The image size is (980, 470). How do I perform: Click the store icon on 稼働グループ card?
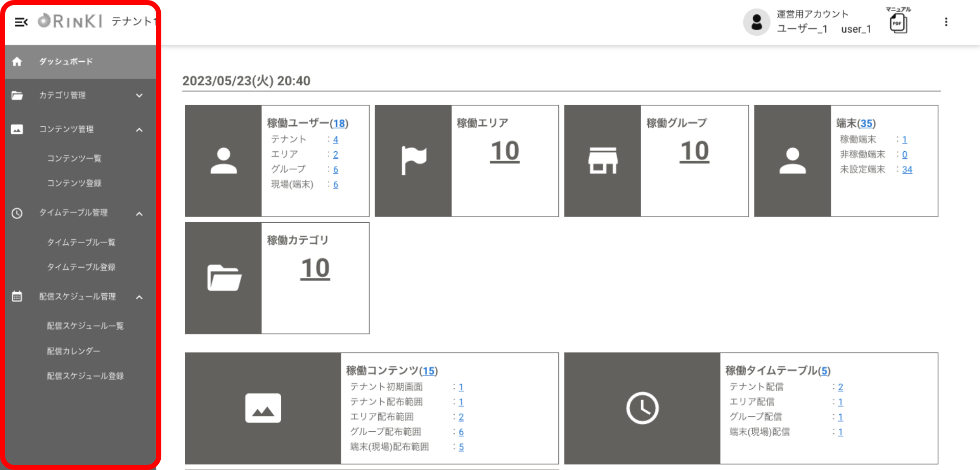[x=603, y=160]
